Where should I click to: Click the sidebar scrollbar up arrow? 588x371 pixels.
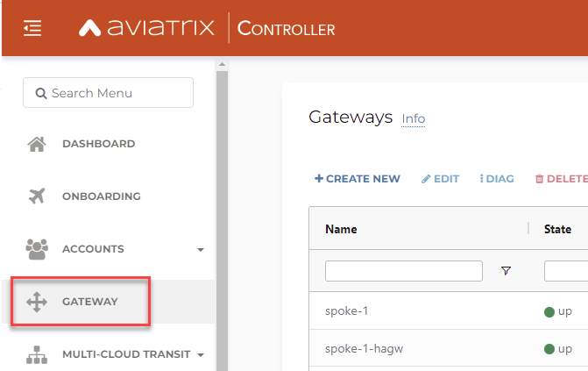[x=222, y=64]
